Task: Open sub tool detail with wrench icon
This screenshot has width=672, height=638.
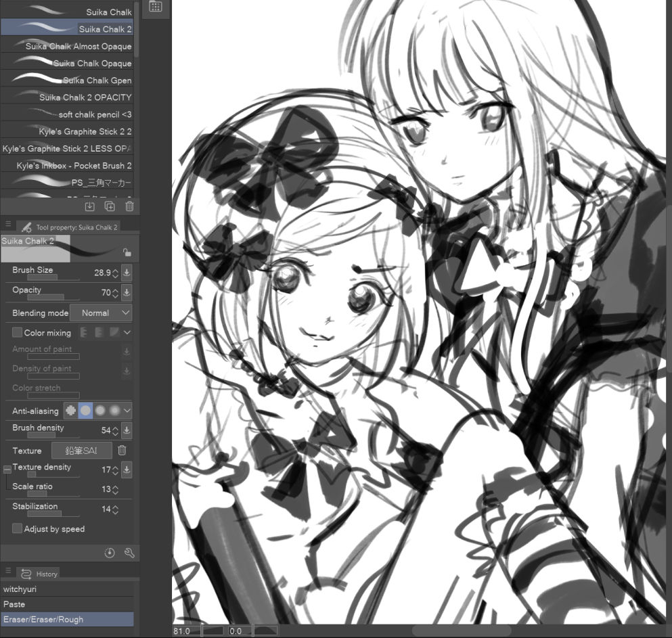Action: (x=129, y=553)
